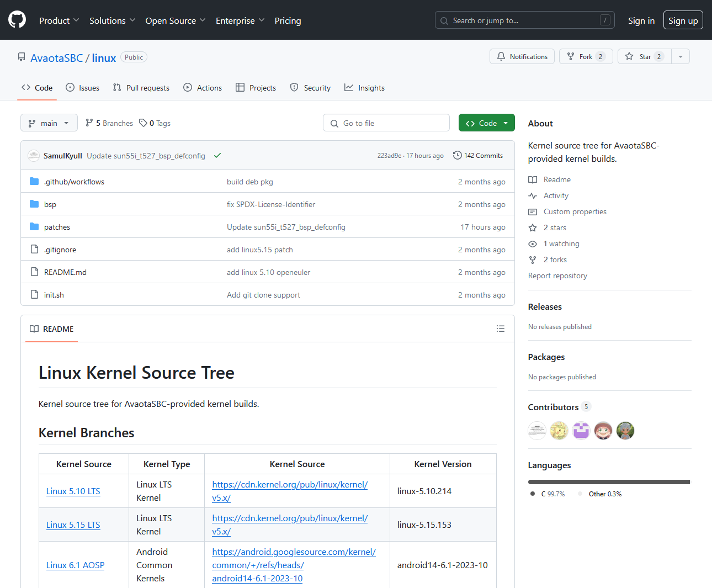Click the first contributor avatar
The height and width of the screenshot is (588, 712).
[537, 431]
